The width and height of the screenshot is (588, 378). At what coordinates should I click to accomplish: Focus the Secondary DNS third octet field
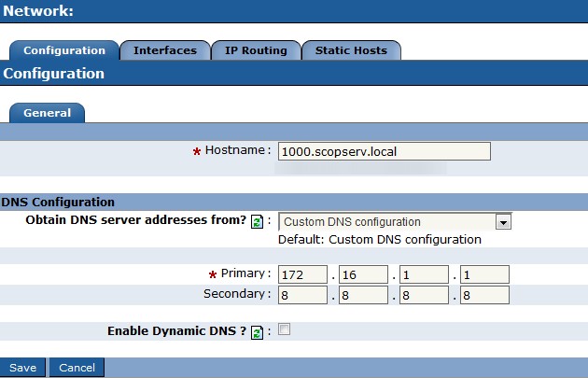[424, 295]
